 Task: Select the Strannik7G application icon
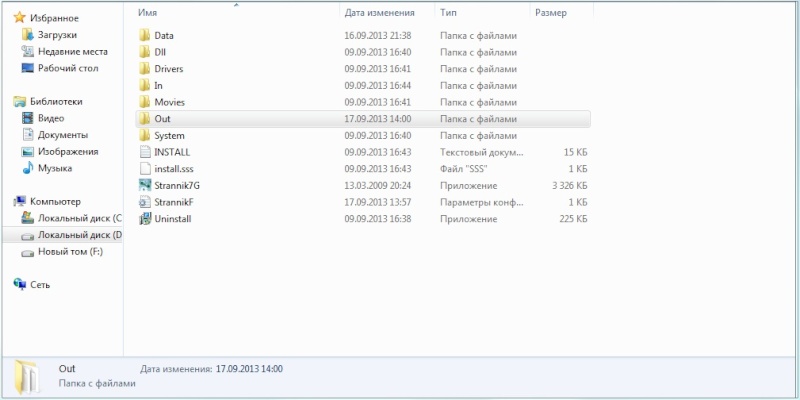tap(145, 185)
